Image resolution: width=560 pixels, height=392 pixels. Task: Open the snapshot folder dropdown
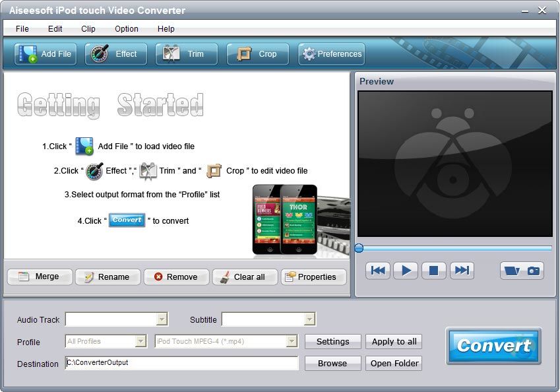512,271
